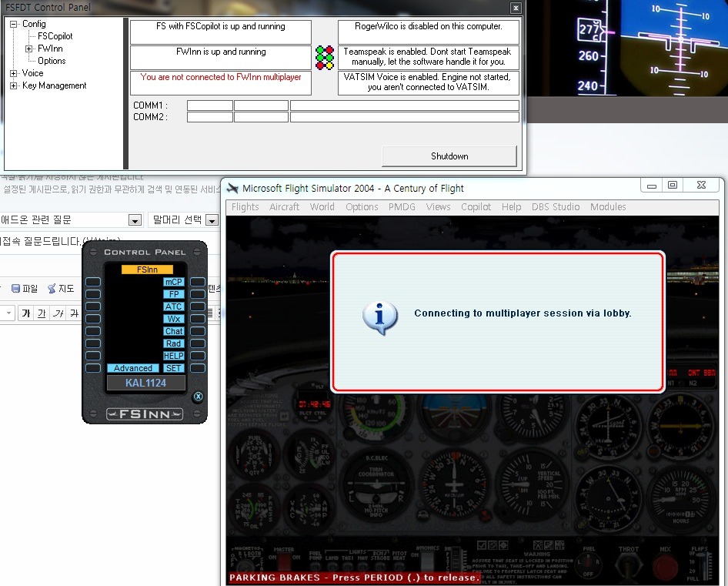Open the Aircraft menu
The height and width of the screenshot is (586, 728).
pyautogui.click(x=284, y=207)
